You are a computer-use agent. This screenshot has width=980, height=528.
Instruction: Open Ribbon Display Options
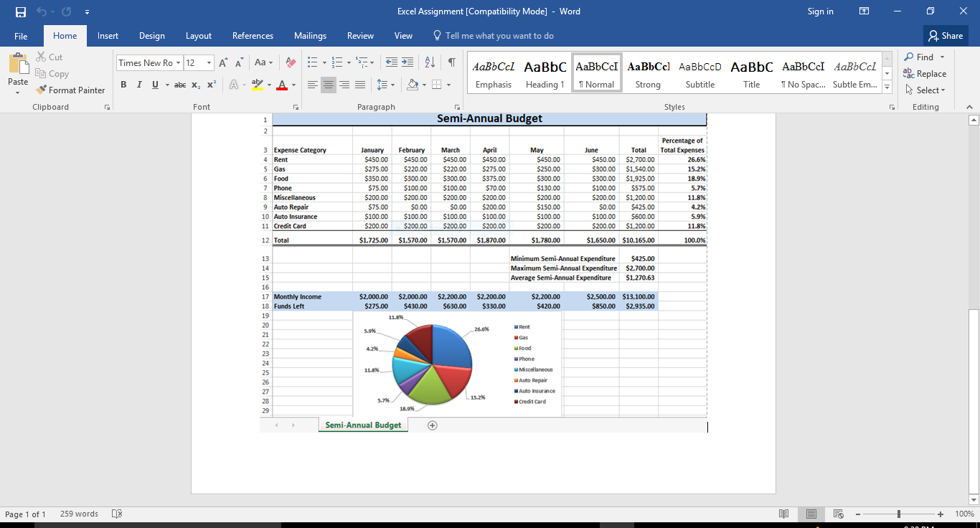click(864, 11)
